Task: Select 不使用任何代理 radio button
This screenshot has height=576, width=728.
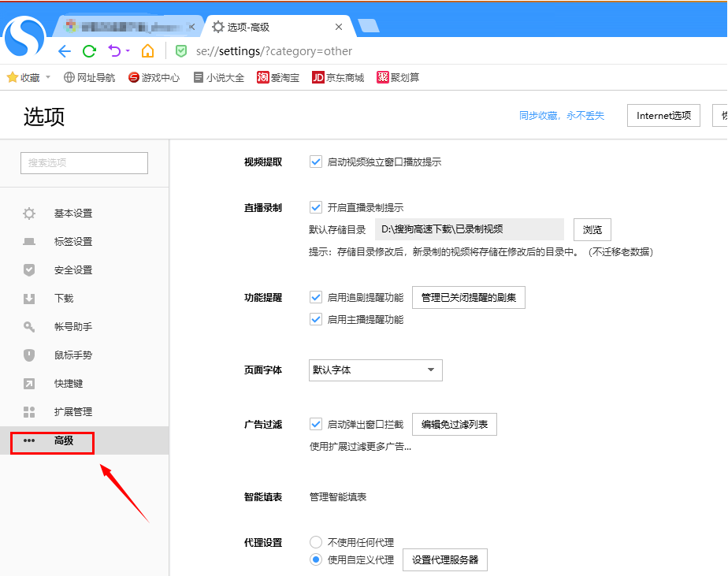Action: (x=316, y=542)
